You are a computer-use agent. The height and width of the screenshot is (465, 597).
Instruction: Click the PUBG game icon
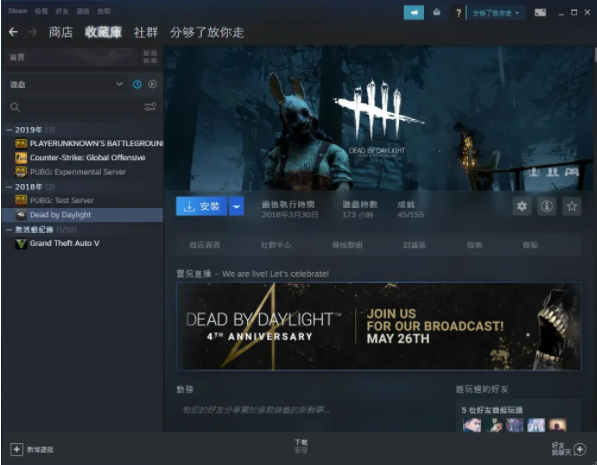tap(21, 144)
